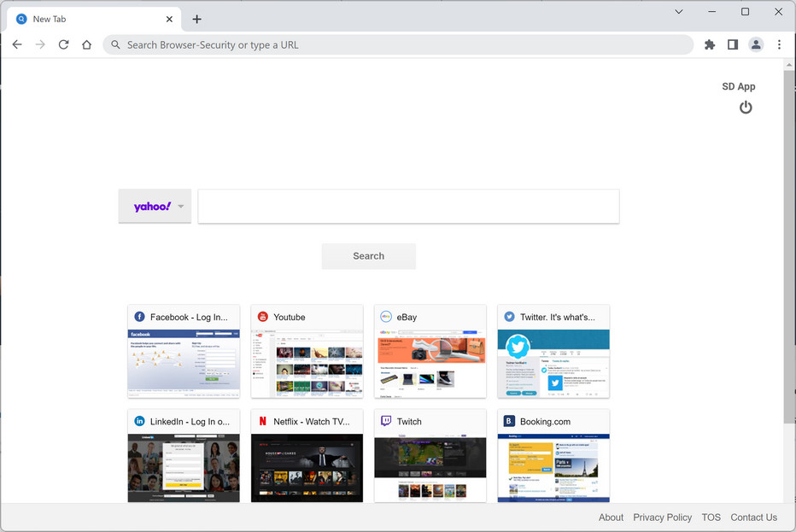Screen dimensions: 796x532
Task: Click the Youtube favicon on its tile
Action: tap(262, 317)
